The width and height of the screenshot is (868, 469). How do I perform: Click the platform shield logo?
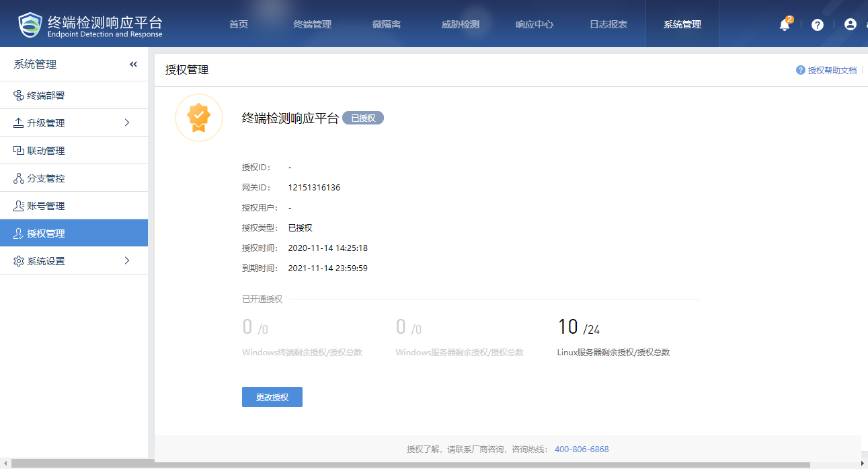(30, 24)
